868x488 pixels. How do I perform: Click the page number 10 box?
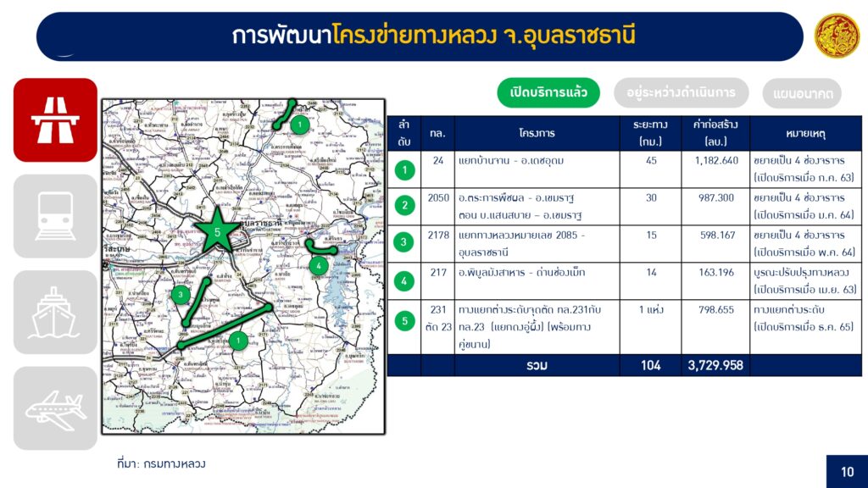pyautogui.click(x=847, y=471)
